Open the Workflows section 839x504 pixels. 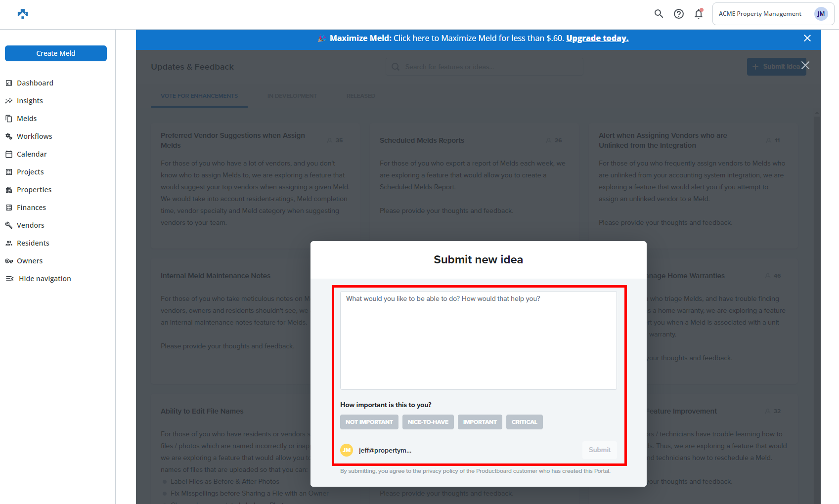tap(34, 136)
